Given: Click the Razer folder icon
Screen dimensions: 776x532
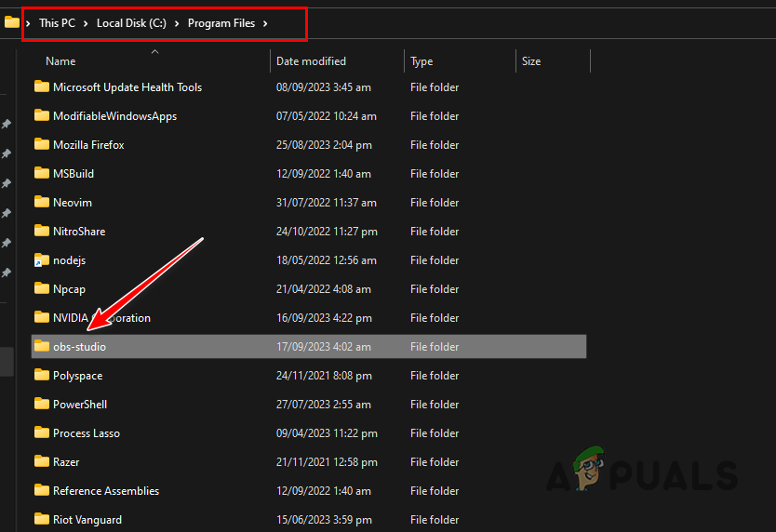Looking at the screenshot, I should [x=42, y=460].
